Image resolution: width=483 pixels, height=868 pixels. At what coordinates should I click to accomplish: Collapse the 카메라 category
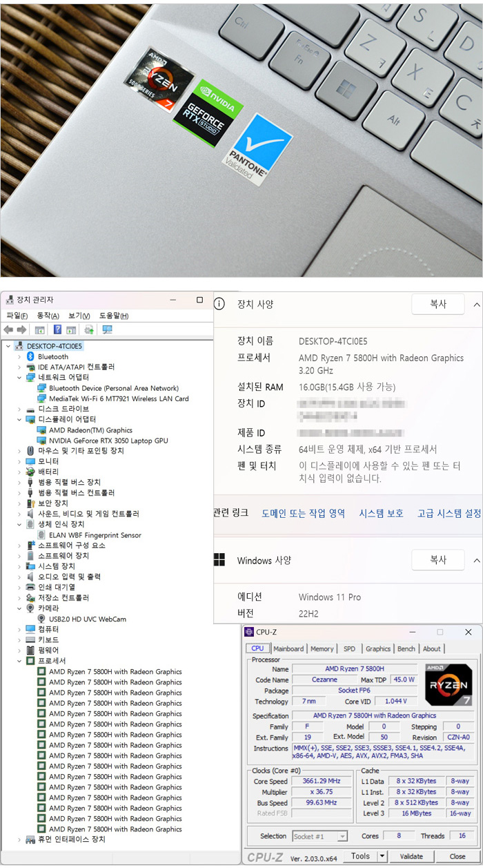tap(19, 608)
